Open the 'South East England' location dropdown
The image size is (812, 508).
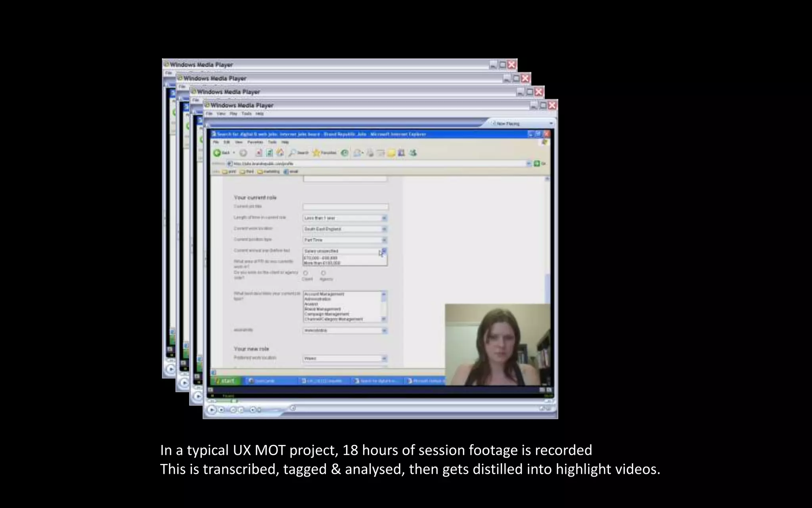(384, 229)
